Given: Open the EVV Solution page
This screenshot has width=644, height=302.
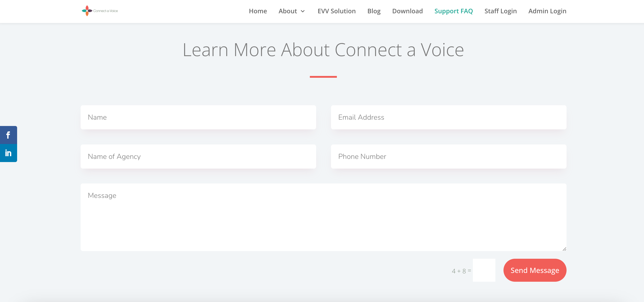Looking at the screenshot, I should 336,11.
